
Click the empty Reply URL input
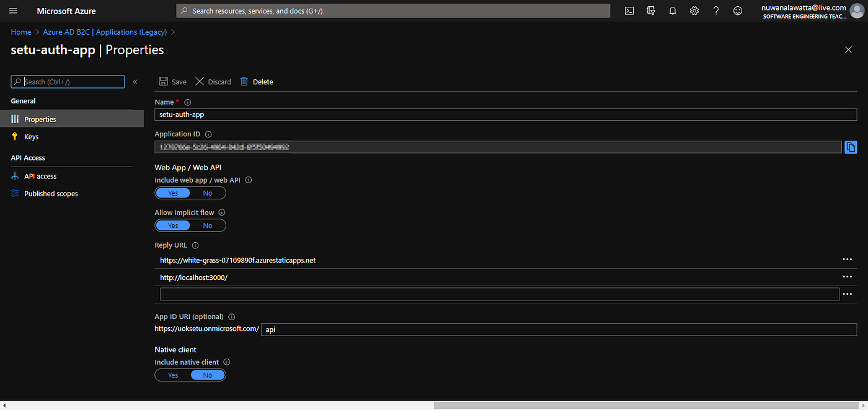[500, 294]
